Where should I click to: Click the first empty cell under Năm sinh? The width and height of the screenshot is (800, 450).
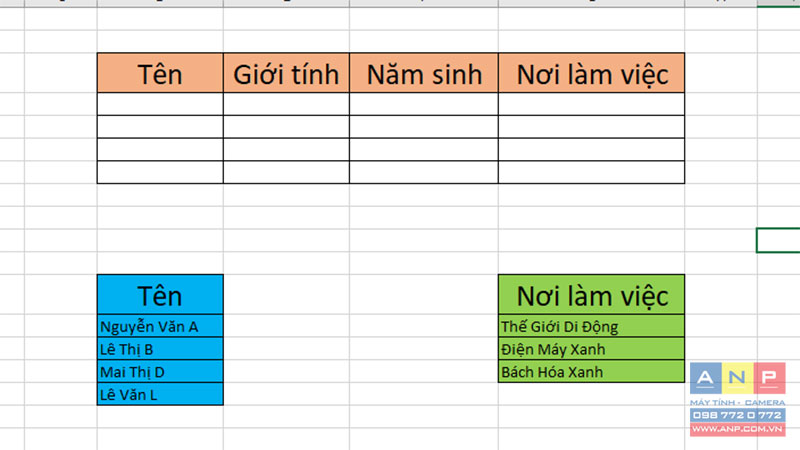coord(423,104)
